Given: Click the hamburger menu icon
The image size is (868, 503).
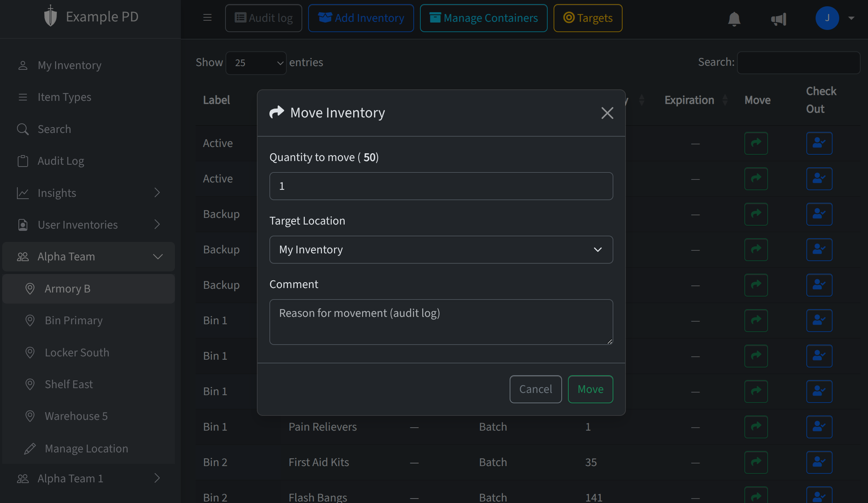Looking at the screenshot, I should tap(207, 17).
